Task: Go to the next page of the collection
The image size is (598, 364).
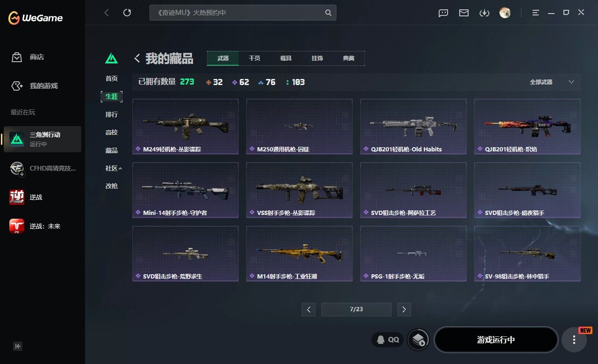Action: (404, 309)
